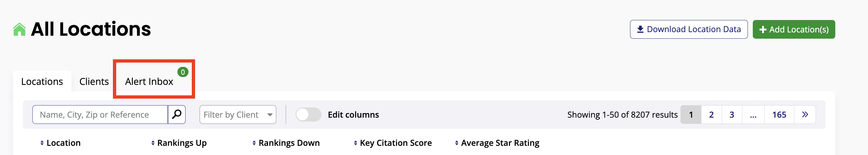
Task: Sort by Key Citation Score arrows
Action: (x=355, y=143)
